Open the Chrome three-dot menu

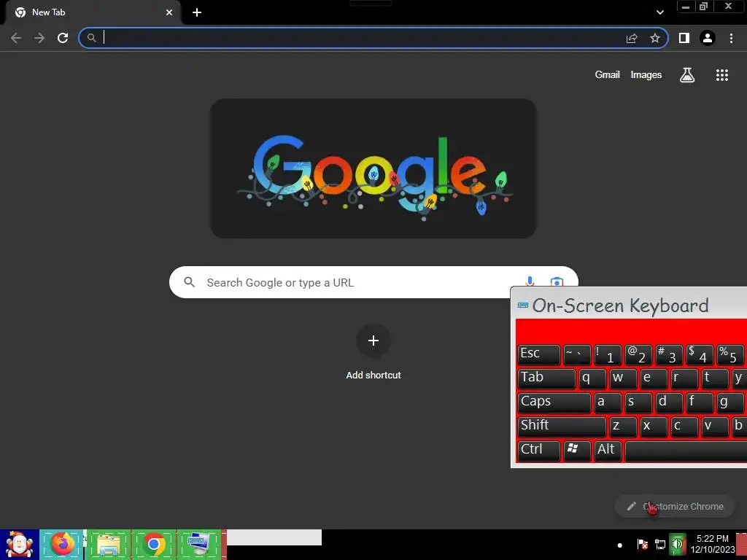point(731,38)
